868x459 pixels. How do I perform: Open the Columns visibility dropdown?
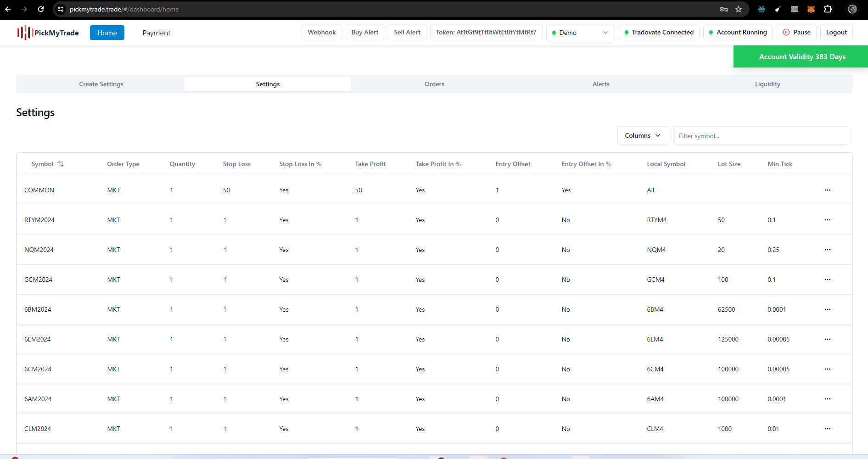[x=643, y=135]
